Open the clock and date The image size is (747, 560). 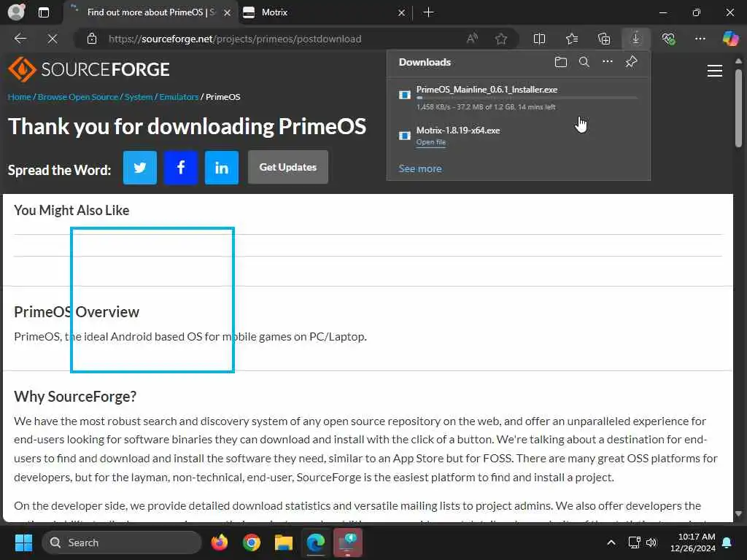tap(693, 542)
